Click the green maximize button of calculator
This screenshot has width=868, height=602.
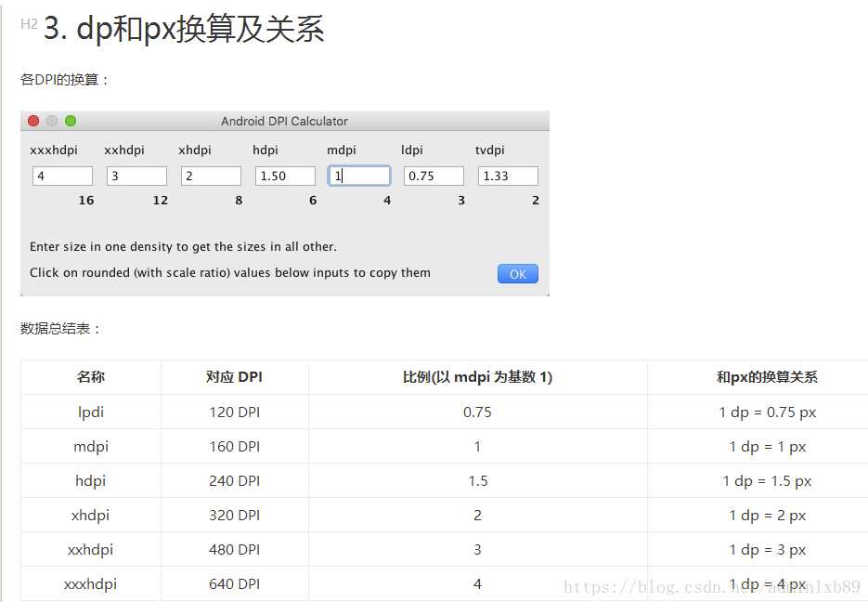tap(71, 121)
